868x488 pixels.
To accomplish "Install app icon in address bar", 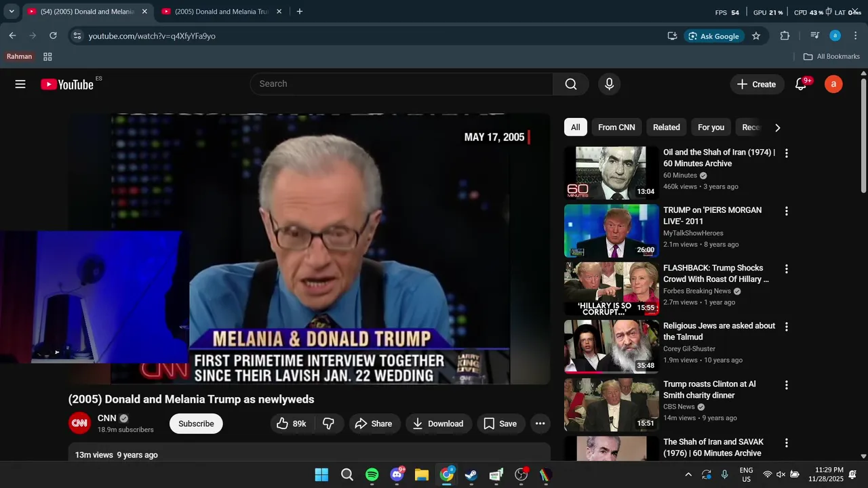I will pyautogui.click(x=672, y=36).
